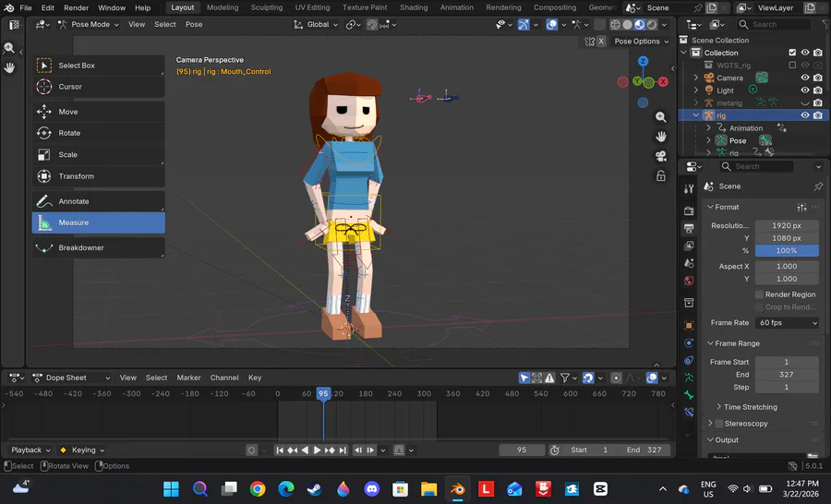Click the resolution percentage slider
This screenshot has width=831, height=504.
(x=787, y=250)
